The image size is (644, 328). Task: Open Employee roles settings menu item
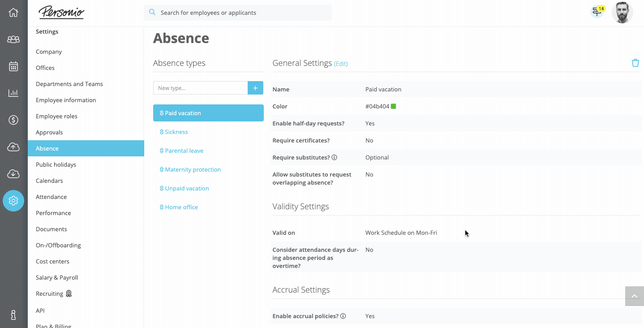[56, 116]
